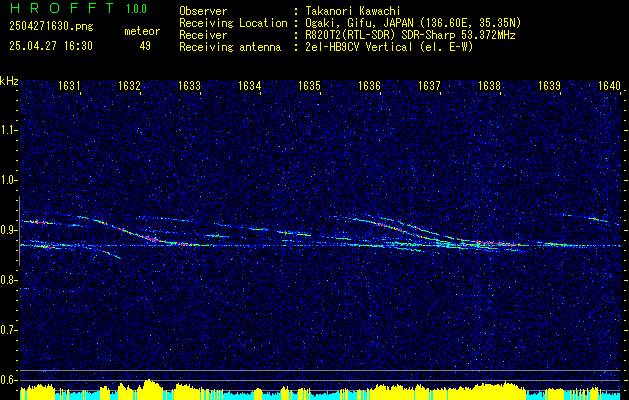This screenshot has height=400, width=629.
Task: Click the 1639 time marker
Action: click(549, 85)
